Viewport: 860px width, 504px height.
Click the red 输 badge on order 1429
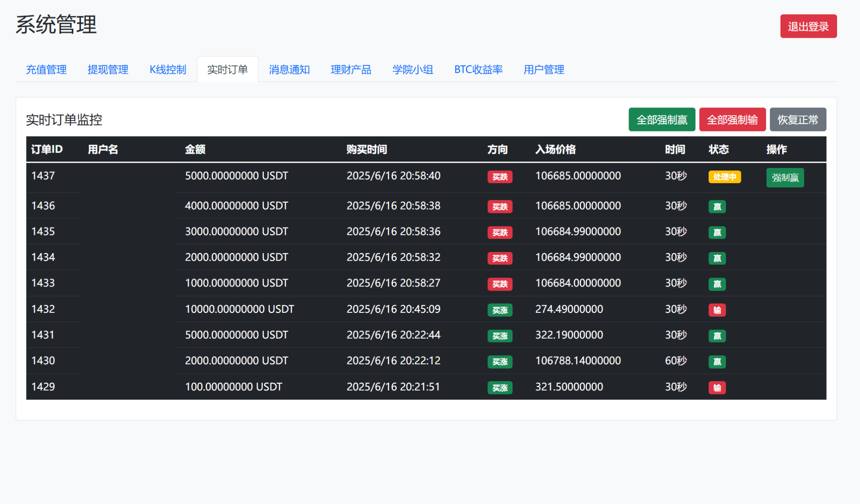click(x=717, y=388)
